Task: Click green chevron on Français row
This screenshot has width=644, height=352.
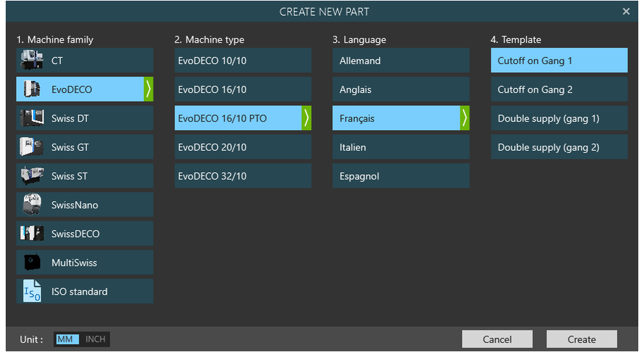Action: click(464, 119)
